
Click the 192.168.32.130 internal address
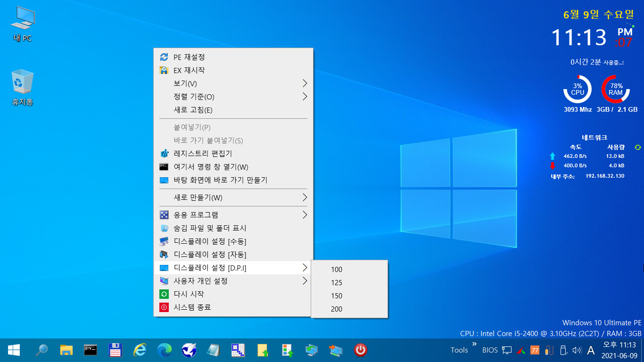(605, 176)
